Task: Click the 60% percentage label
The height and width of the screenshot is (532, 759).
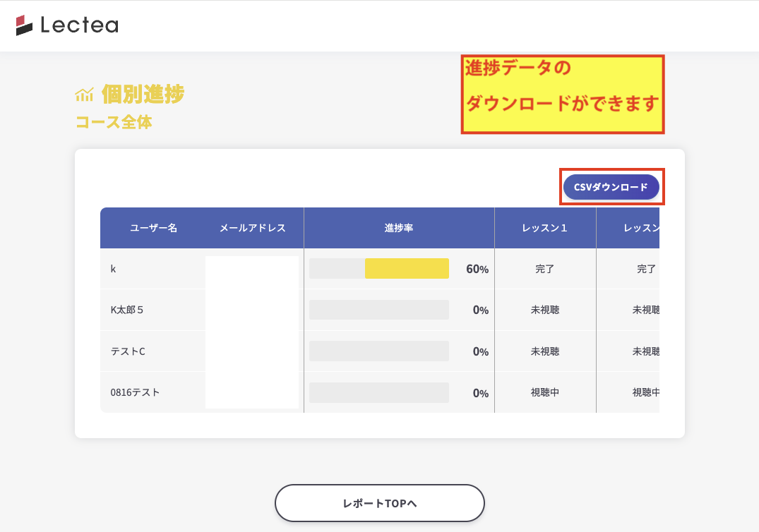Action: click(x=477, y=269)
